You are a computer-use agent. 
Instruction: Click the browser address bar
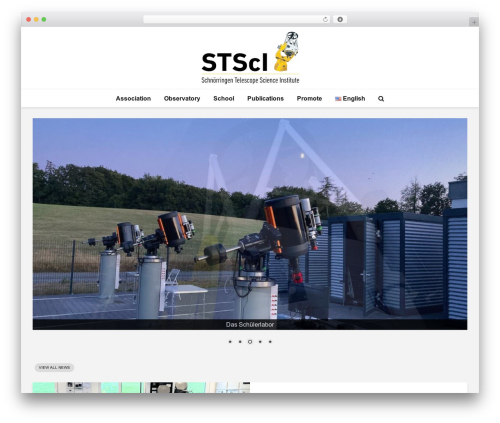[x=236, y=20]
